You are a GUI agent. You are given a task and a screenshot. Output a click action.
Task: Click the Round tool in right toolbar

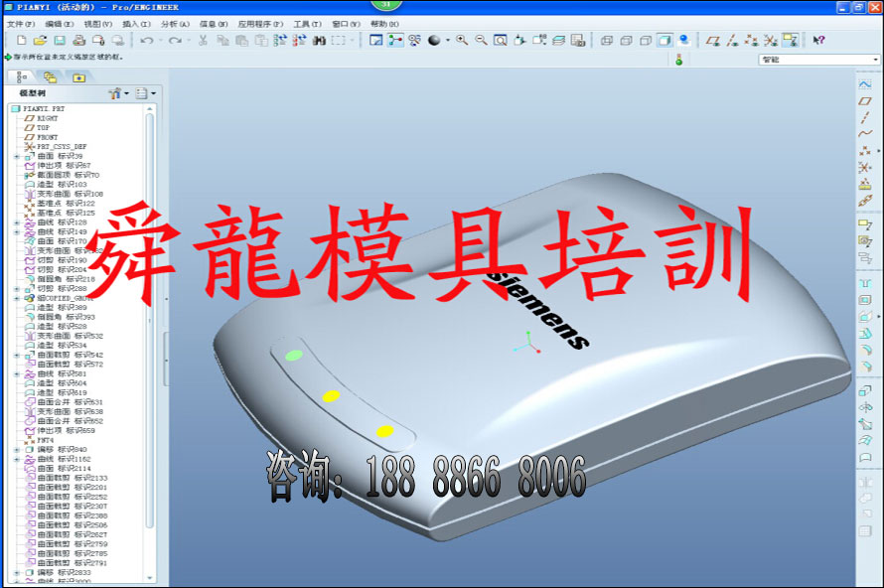[865, 350]
